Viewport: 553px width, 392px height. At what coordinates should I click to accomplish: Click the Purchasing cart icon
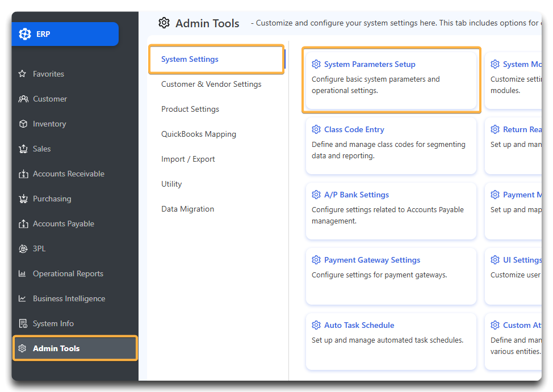point(23,199)
